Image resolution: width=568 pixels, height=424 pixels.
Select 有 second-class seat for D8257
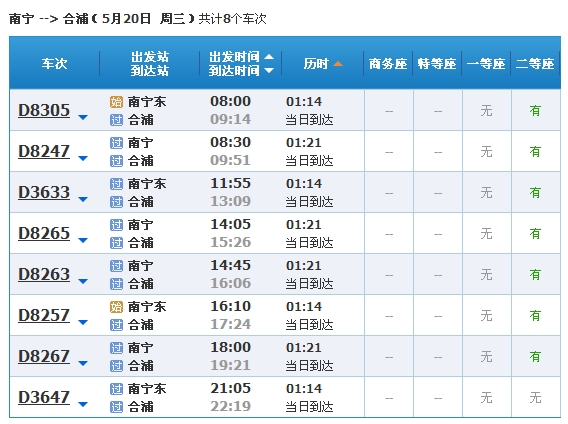[535, 316]
